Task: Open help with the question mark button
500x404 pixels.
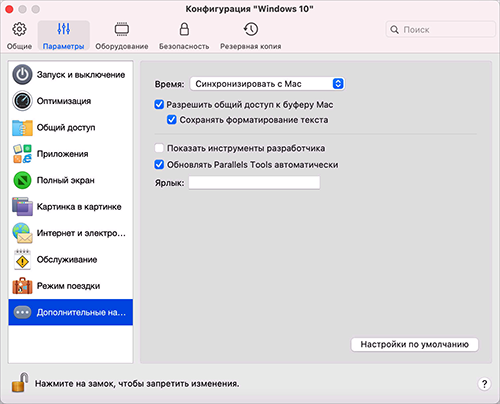Action: pos(484,384)
